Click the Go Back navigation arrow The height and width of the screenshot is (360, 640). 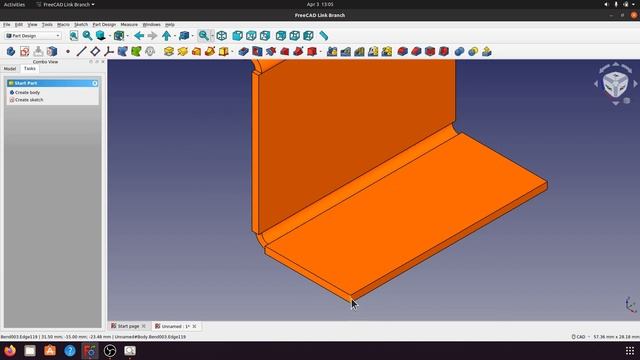[139, 36]
